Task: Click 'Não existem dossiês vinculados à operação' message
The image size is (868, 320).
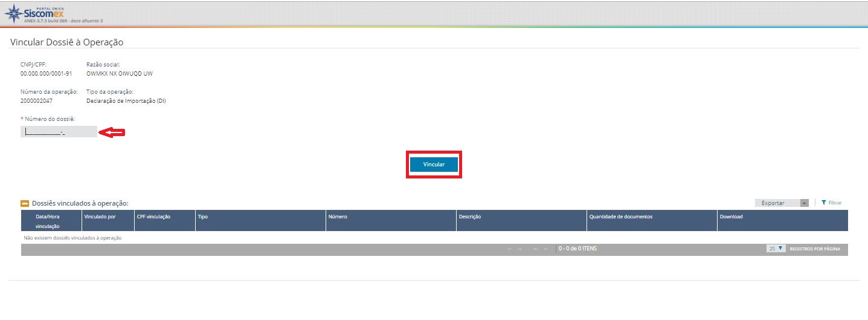Action: tap(72, 238)
